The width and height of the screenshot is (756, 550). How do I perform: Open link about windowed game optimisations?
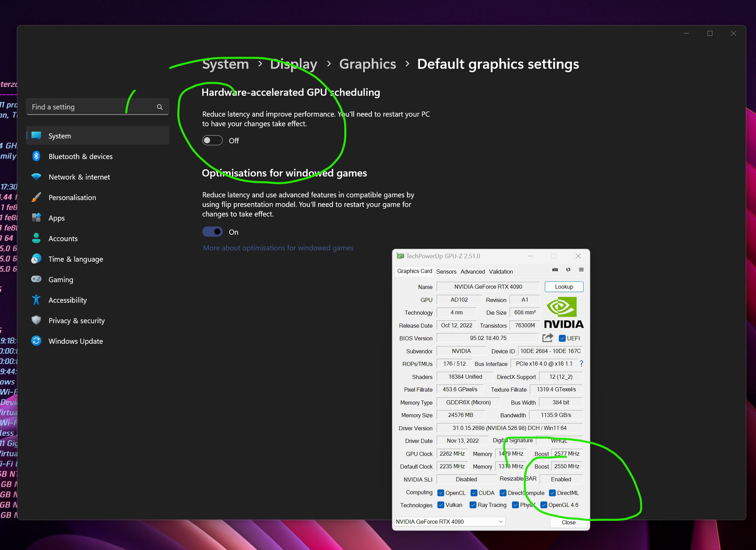coord(278,248)
